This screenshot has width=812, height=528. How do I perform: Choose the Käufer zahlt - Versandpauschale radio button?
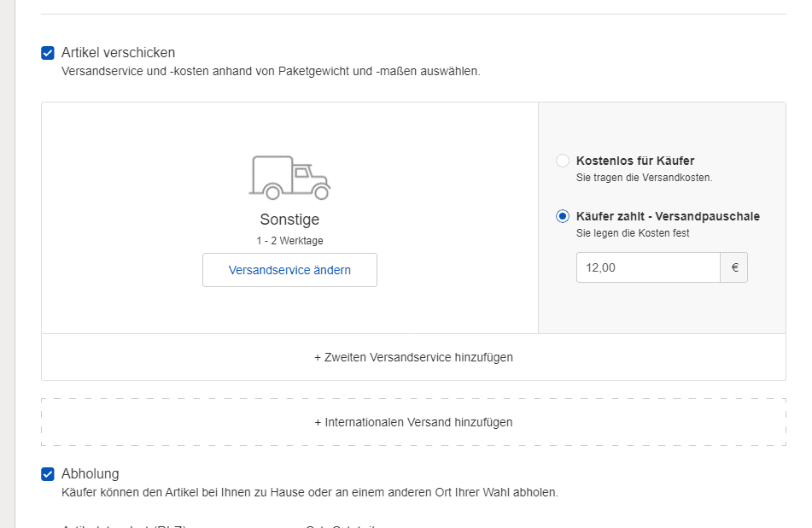tap(563, 216)
